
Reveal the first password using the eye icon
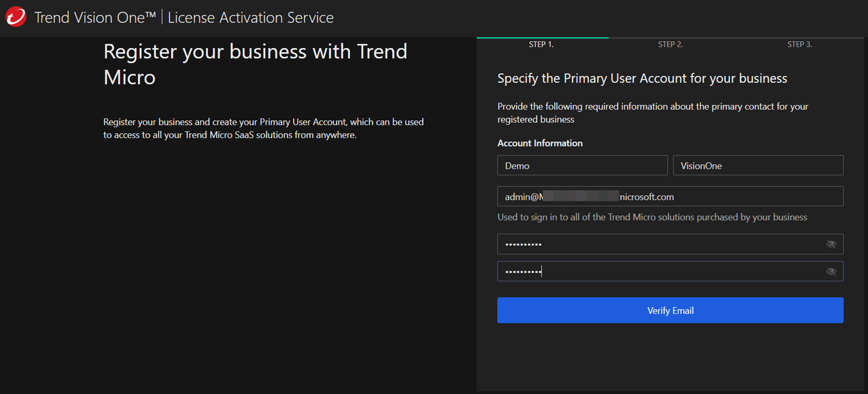coord(831,244)
